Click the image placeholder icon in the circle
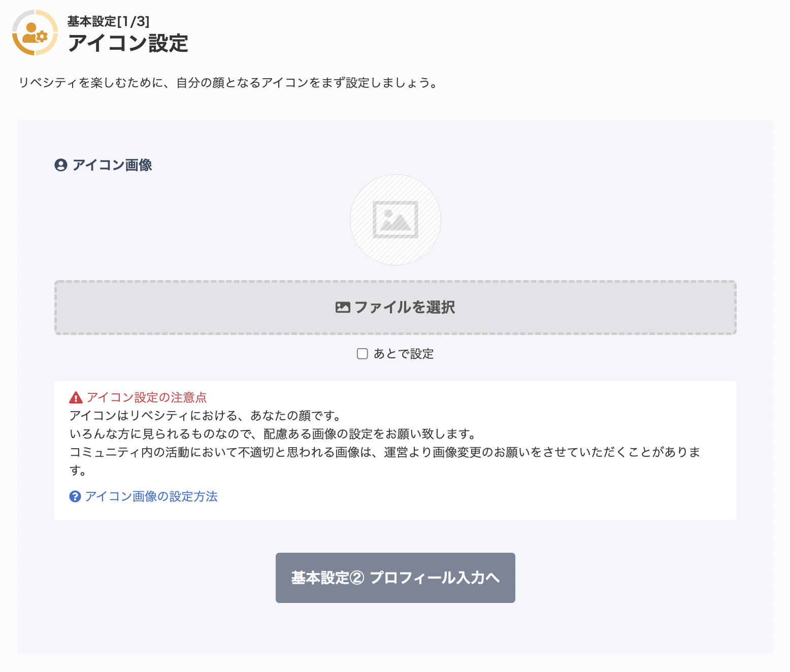 tap(395, 220)
